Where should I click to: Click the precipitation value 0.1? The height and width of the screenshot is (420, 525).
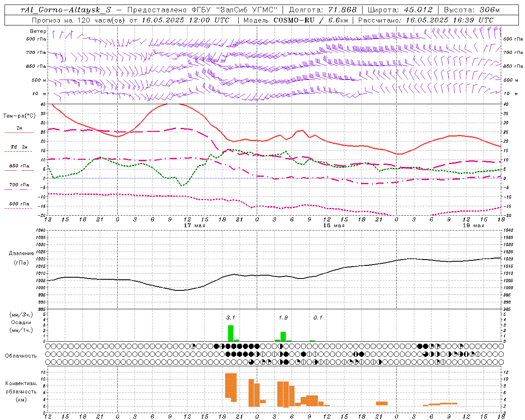(318, 317)
